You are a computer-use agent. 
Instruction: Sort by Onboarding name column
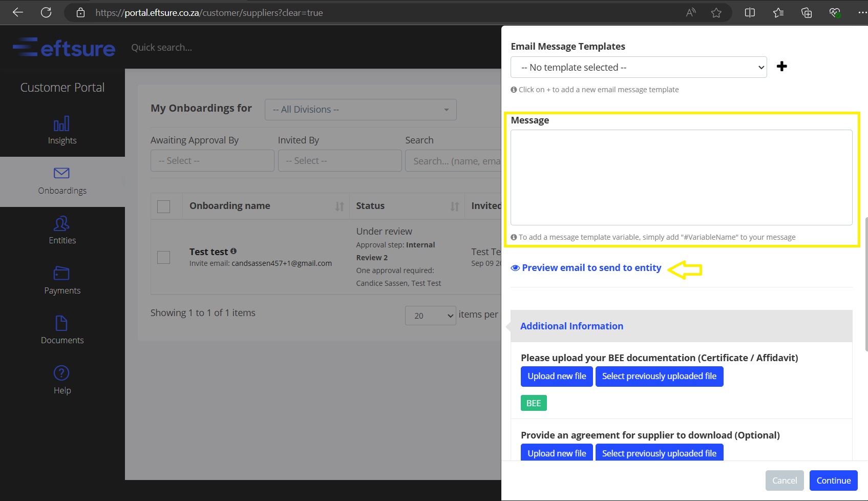coord(339,206)
